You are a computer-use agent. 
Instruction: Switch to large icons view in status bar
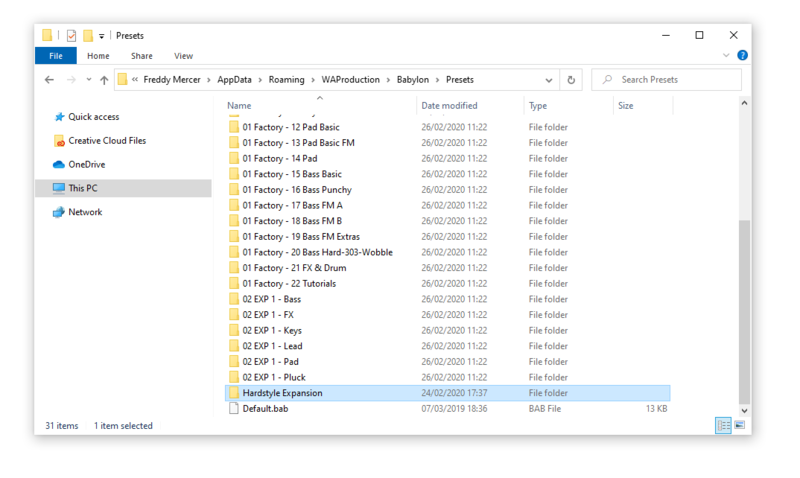[740, 426]
